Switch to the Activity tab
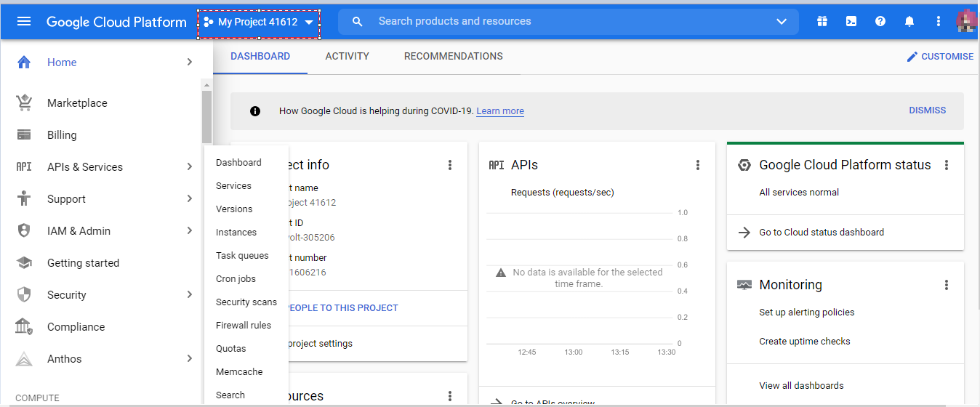 (348, 57)
